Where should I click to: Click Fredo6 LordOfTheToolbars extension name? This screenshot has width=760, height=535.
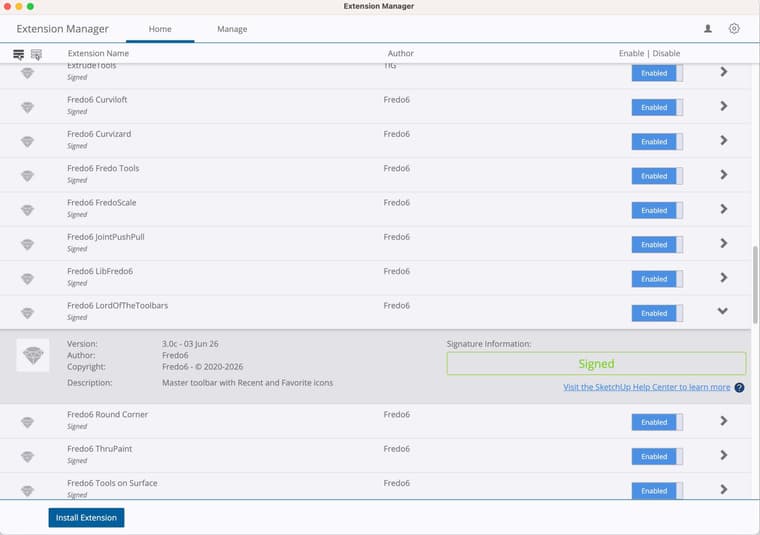pyautogui.click(x=117, y=306)
